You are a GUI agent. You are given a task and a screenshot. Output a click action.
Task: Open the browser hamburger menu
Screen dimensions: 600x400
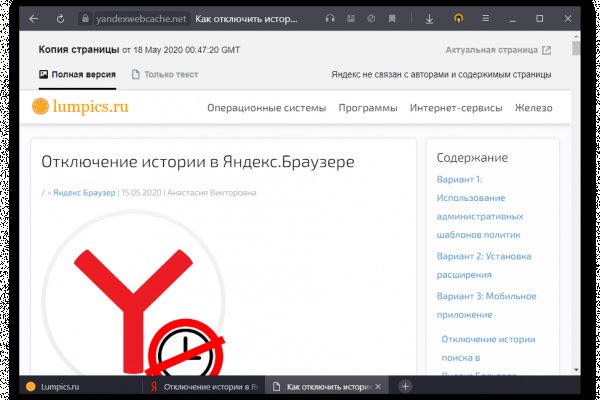pos(486,18)
